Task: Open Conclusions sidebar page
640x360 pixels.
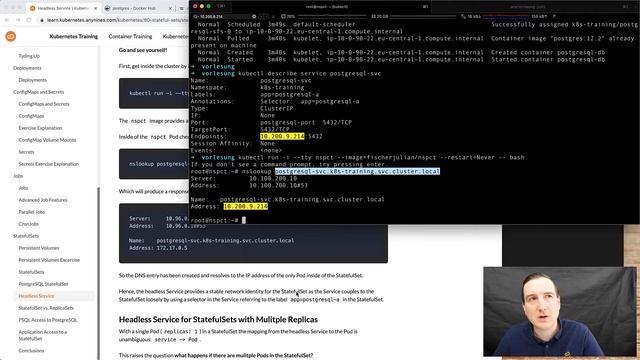Action: click(x=31, y=351)
